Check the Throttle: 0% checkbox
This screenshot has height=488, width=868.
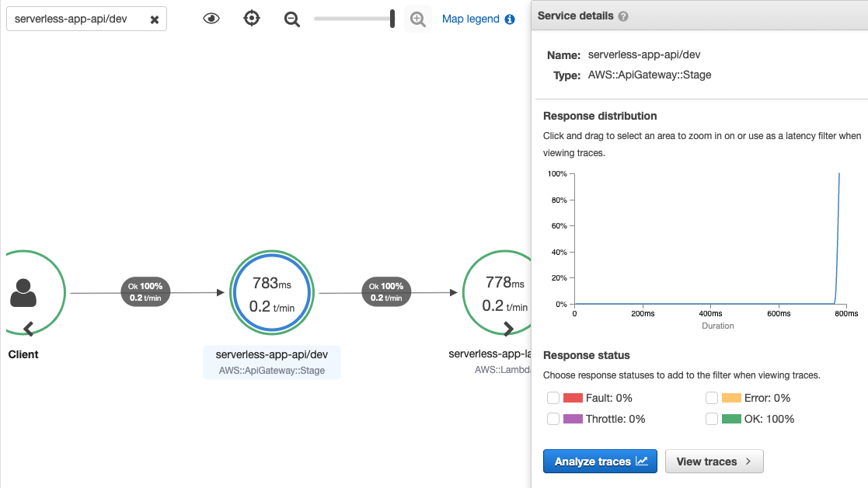553,419
